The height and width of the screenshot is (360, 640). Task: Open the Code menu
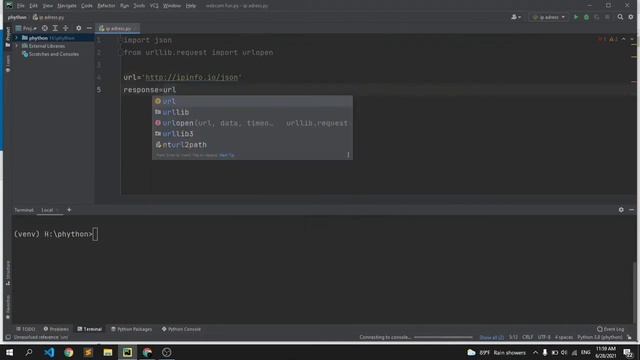click(87, 6)
